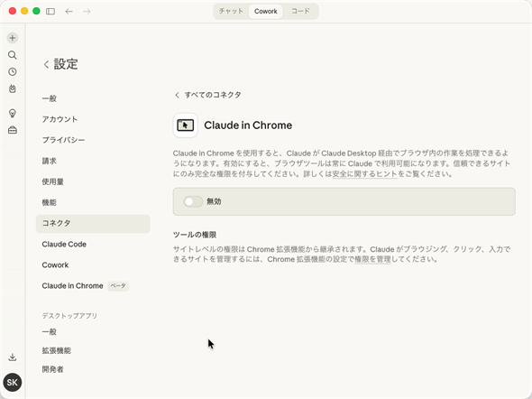Open search with the magnifier icon

point(13,55)
